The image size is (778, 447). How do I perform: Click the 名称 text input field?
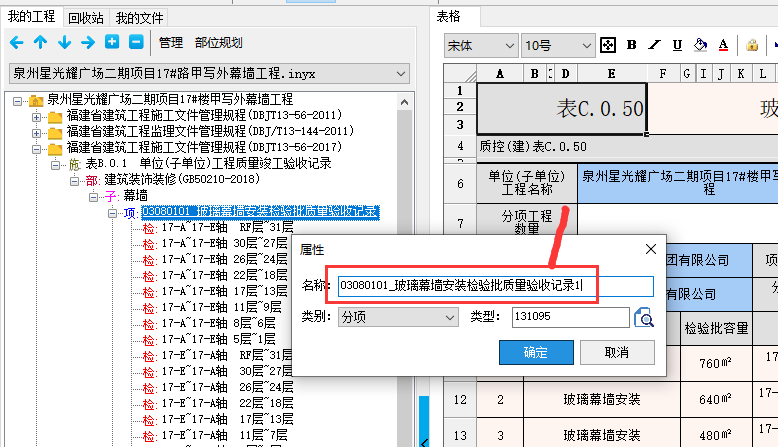[x=481, y=286]
